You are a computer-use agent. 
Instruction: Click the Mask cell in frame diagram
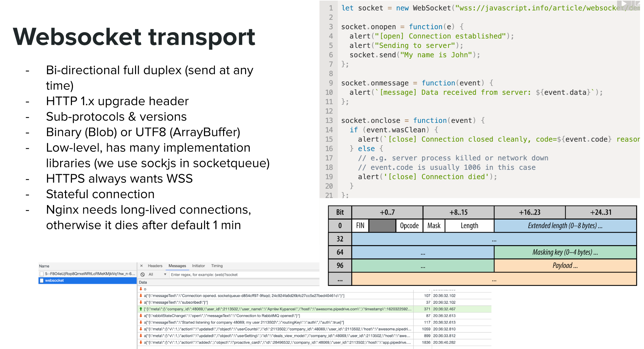click(x=434, y=226)
